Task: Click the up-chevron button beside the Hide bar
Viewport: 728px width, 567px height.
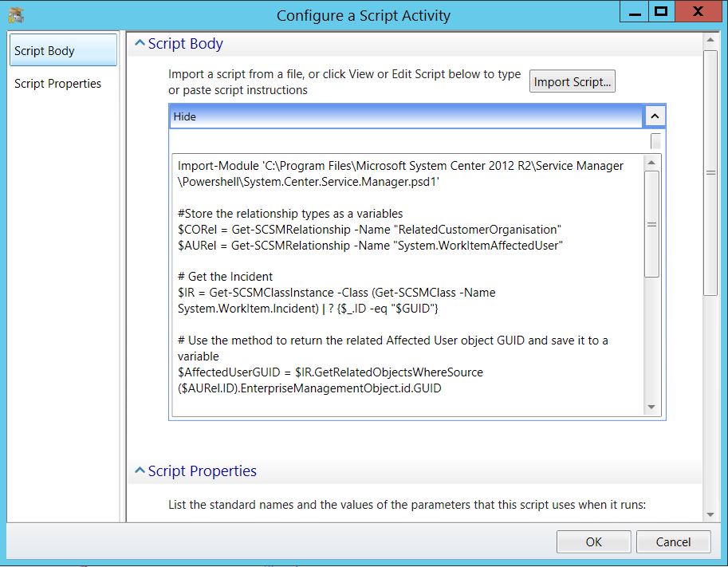Action: [654, 116]
